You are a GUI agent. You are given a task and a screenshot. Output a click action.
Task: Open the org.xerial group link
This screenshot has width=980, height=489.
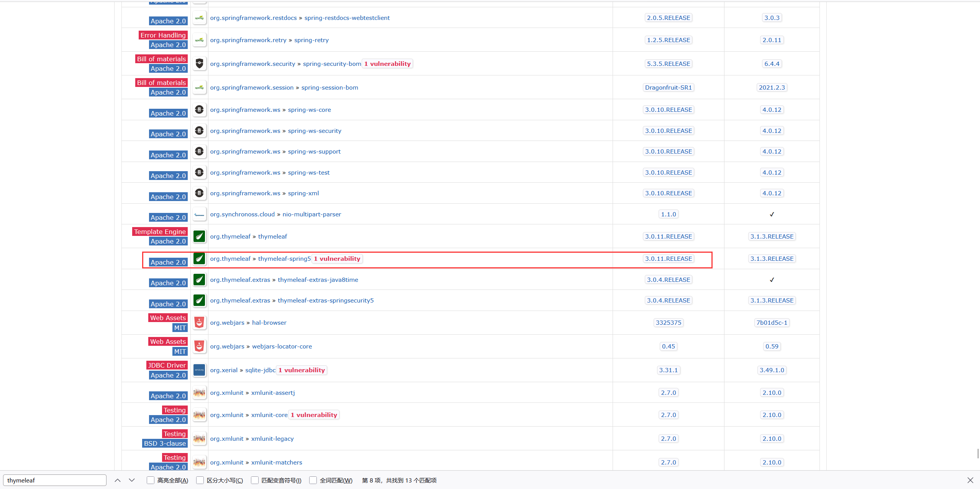224,370
